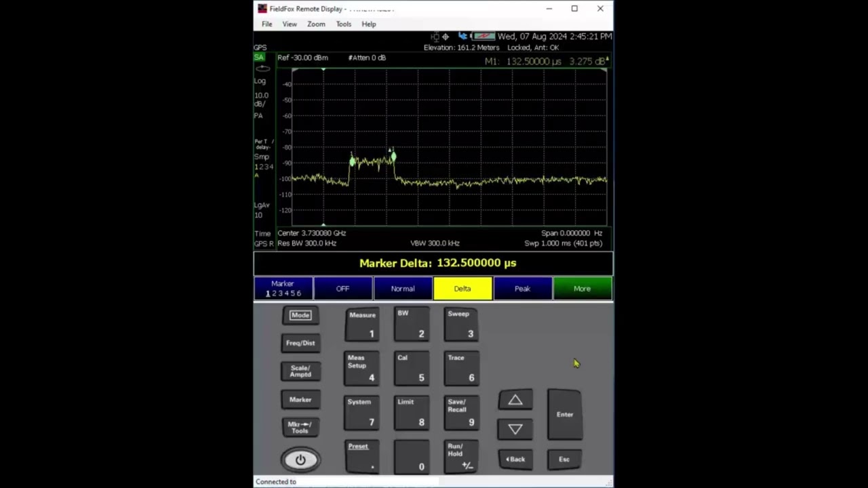Click the down arrow key
The width and height of the screenshot is (868, 488).
515,429
